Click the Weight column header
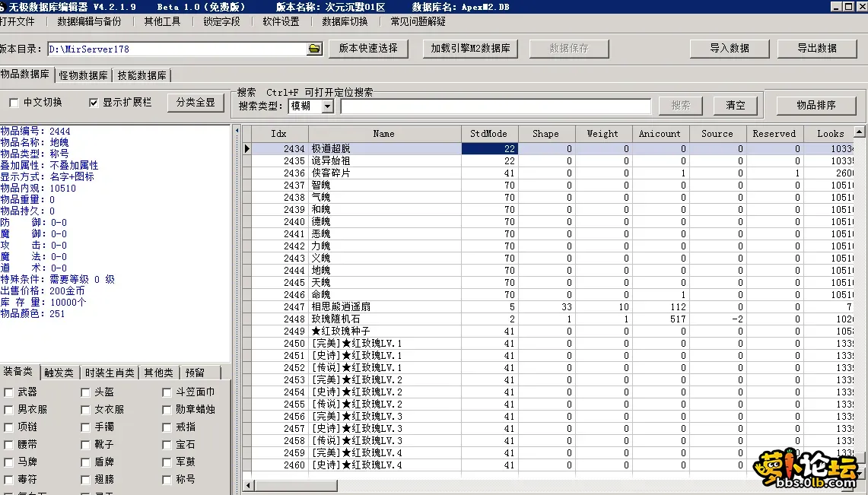868x495 pixels. [x=603, y=134]
